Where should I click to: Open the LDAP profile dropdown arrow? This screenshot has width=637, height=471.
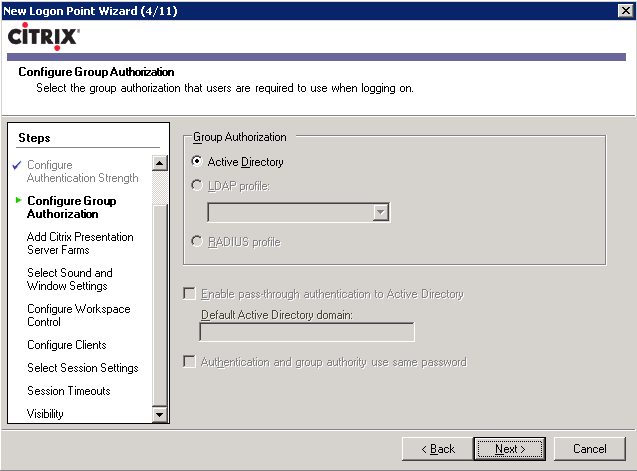pos(380,212)
